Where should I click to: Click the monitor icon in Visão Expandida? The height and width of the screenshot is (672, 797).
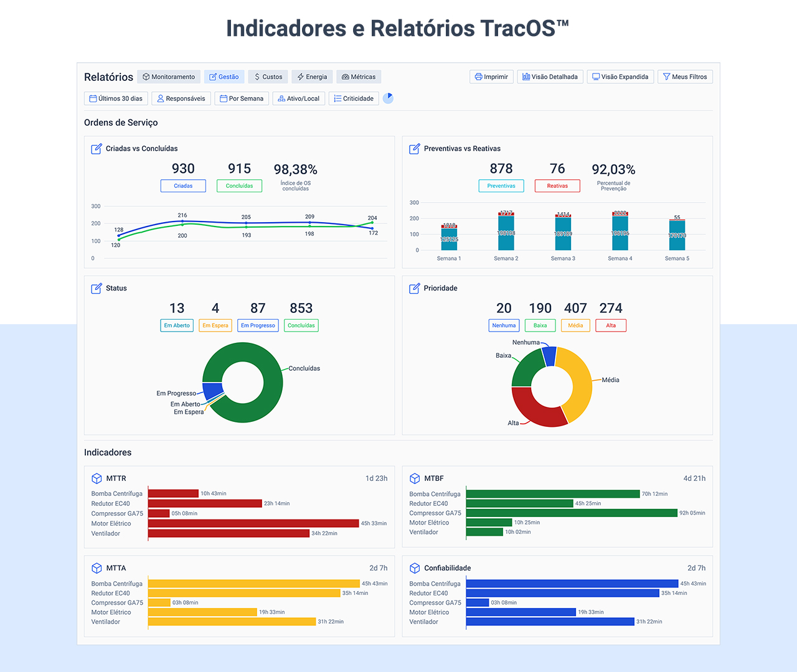click(596, 77)
